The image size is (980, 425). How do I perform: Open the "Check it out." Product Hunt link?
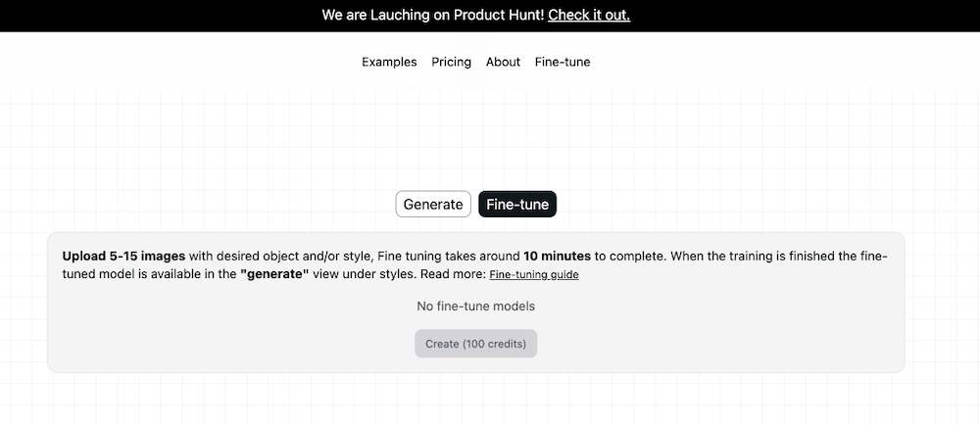coord(589,15)
